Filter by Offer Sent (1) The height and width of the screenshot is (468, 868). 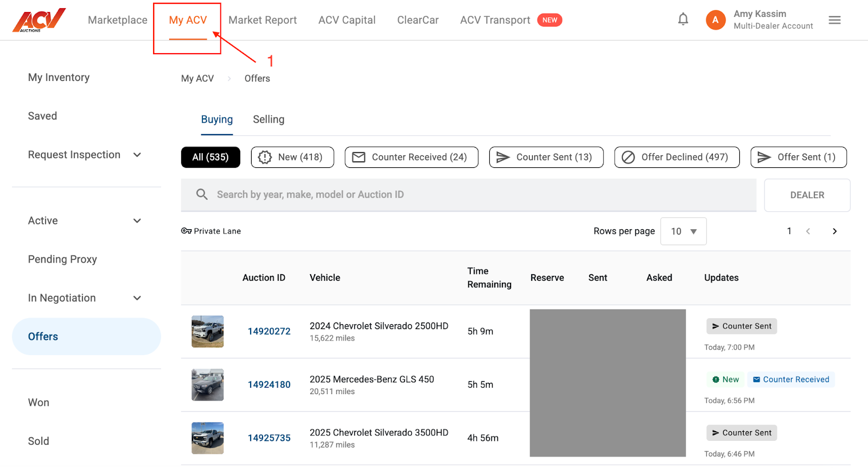pyautogui.click(x=799, y=157)
